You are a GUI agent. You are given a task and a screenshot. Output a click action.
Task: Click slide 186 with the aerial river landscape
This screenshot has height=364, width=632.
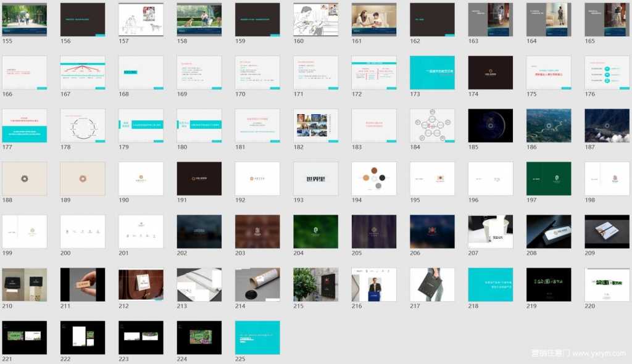(x=549, y=126)
